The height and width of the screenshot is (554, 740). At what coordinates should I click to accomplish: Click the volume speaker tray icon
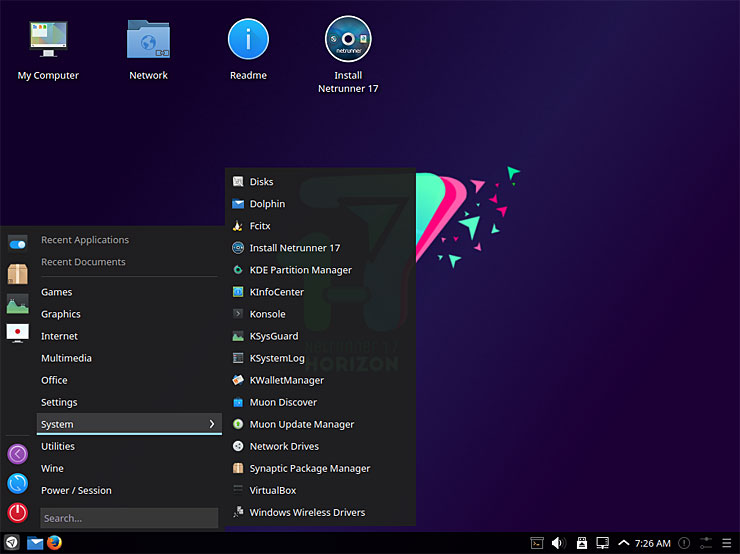click(558, 543)
